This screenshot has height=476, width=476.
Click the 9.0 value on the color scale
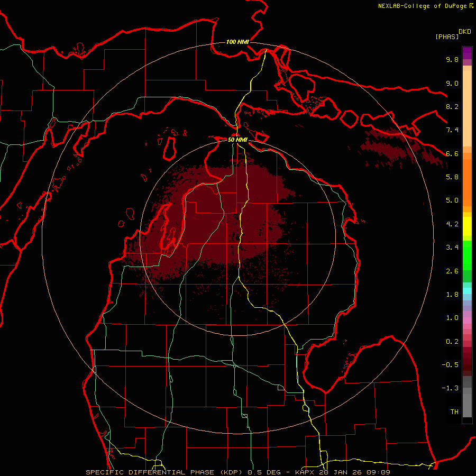pyautogui.click(x=452, y=83)
